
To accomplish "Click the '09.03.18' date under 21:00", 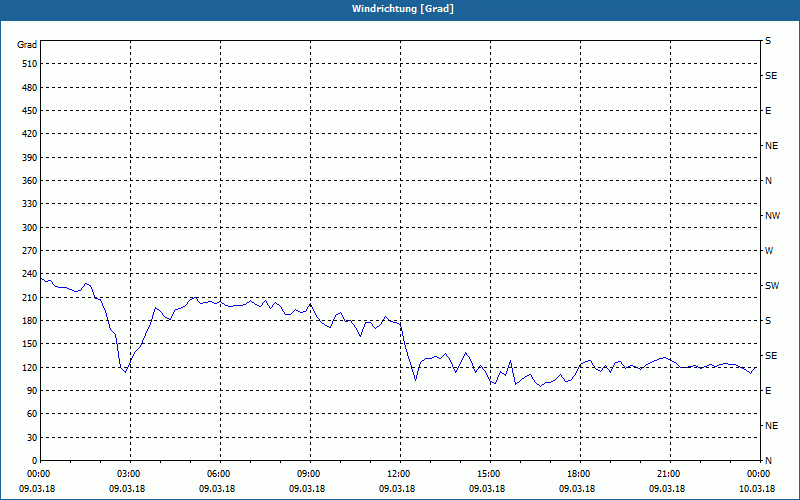I will coord(667,489).
